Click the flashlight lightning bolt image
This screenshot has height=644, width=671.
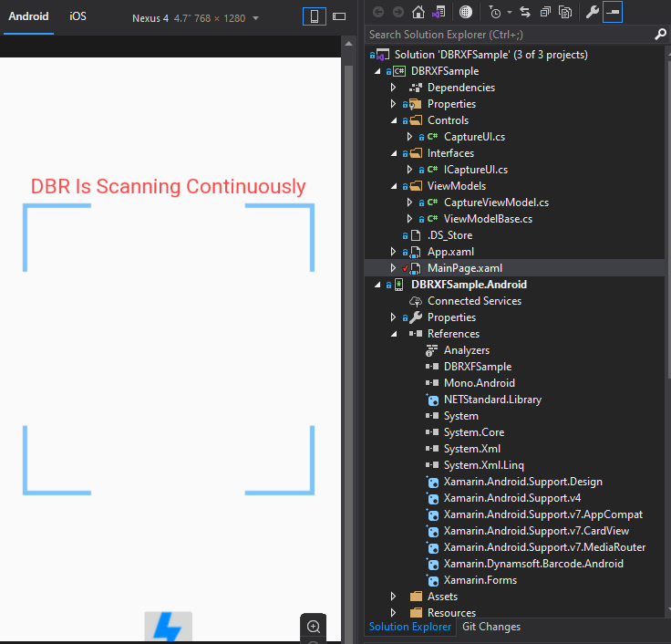click(168, 627)
